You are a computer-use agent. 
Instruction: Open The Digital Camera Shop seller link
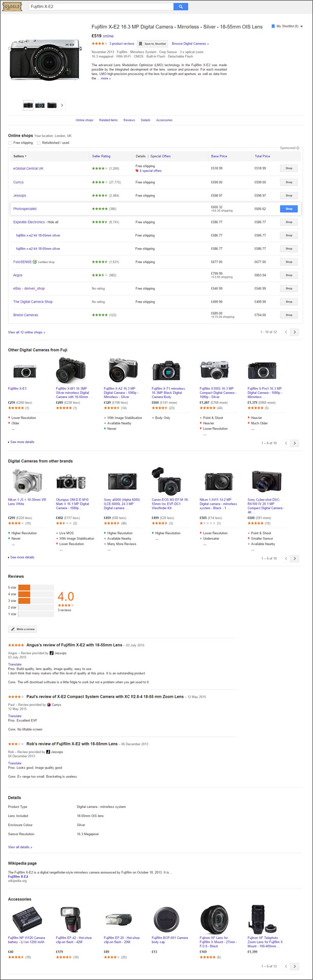(x=32, y=302)
